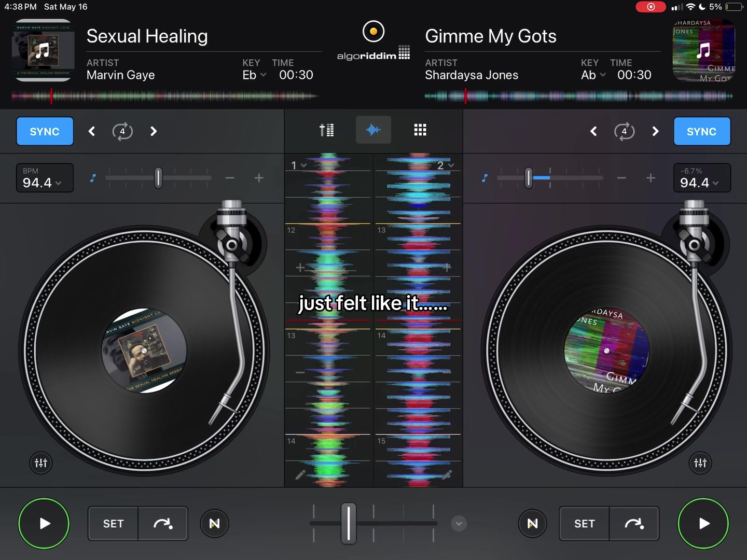This screenshot has width=747, height=560.
Task: Start recording with the yellow record button
Action: [x=374, y=32]
